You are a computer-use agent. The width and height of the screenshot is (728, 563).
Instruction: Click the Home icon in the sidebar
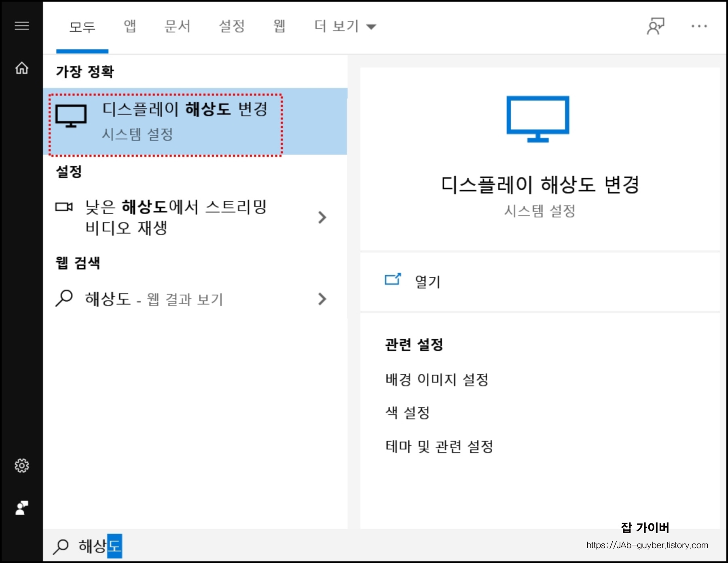click(21, 69)
